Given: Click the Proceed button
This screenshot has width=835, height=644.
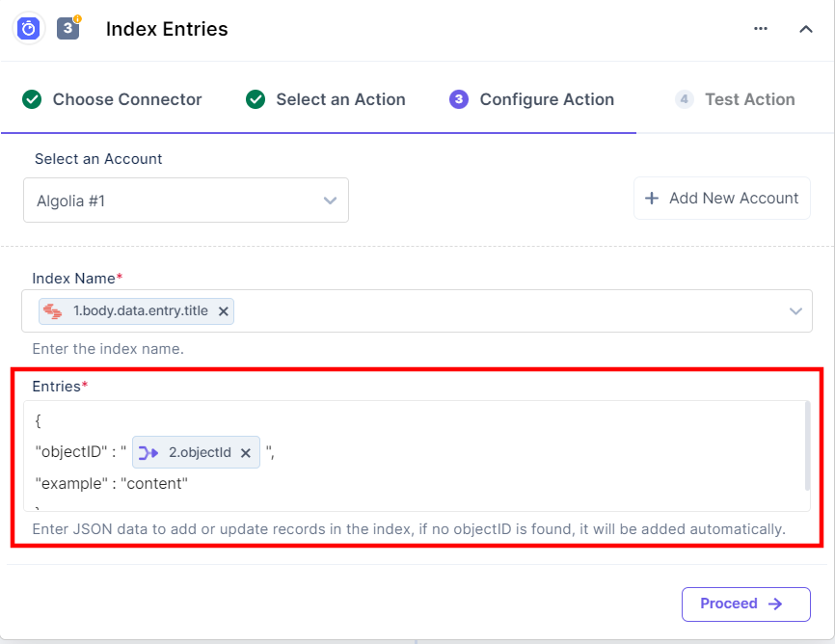Looking at the screenshot, I should click(x=745, y=604).
